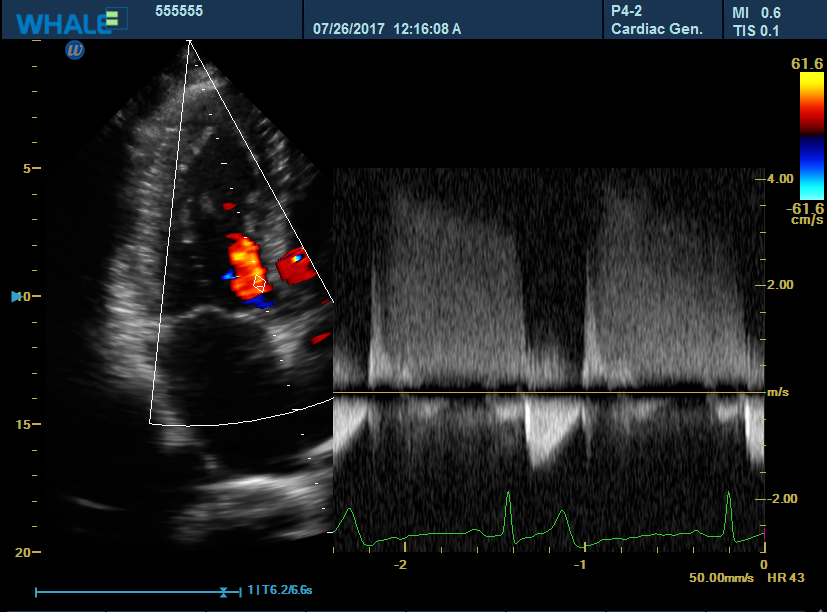Click the Doppler sample gate cursor on the color flow
The height and width of the screenshot is (612, 827).
point(260,283)
